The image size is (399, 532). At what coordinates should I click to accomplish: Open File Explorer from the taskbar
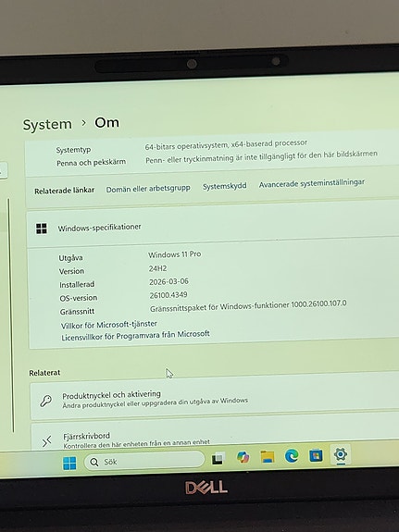click(268, 456)
